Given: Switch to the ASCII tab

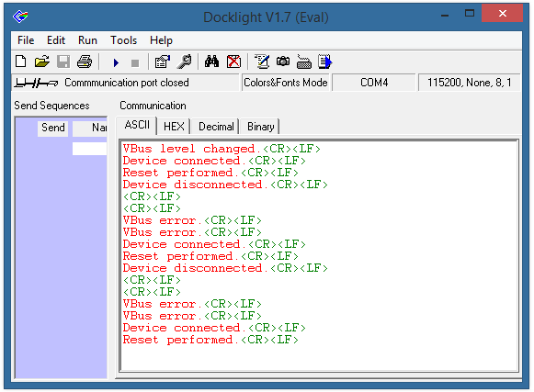Looking at the screenshot, I should (x=137, y=125).
